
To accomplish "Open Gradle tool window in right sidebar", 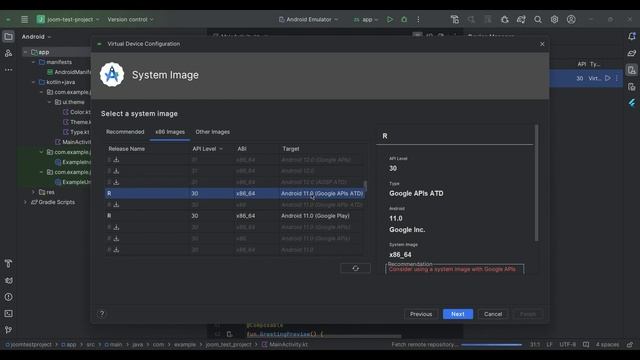I will 632,53.
